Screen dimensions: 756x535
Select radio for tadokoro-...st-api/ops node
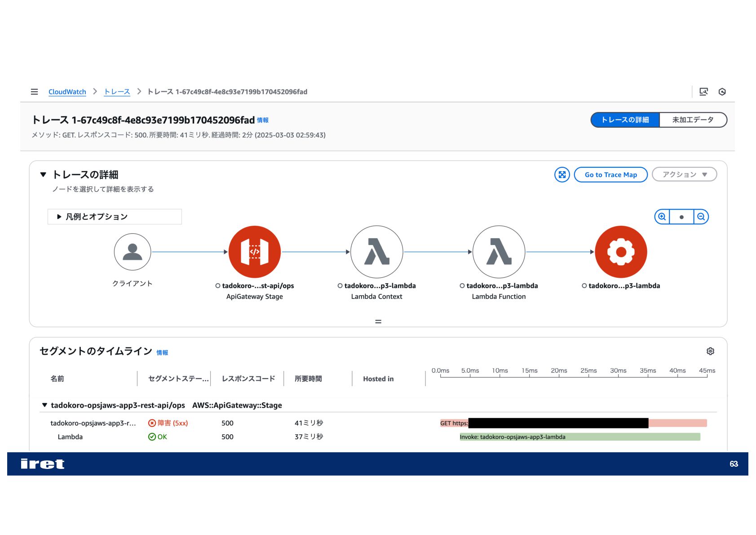pos(218,286)
